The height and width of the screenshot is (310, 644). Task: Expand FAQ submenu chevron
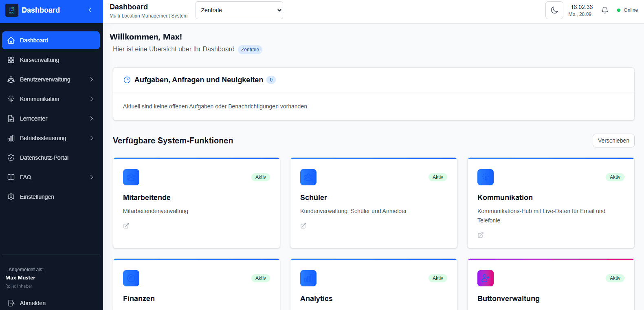tap(92, 177)
